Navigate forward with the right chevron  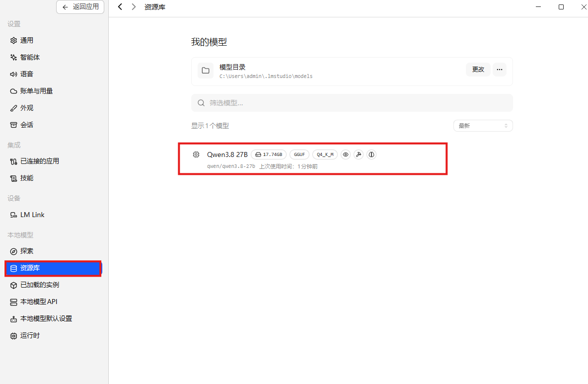pyautogui.click(x=134, y=7)
